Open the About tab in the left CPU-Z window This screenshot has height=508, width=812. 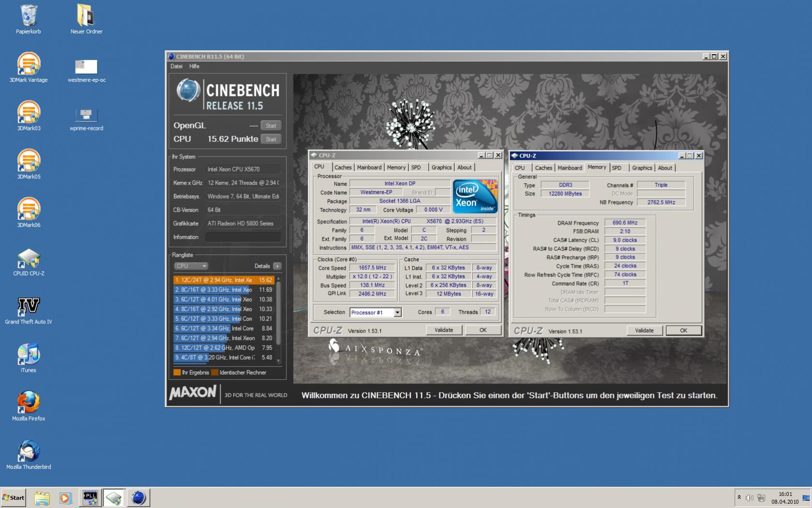pyautogui.click(x=465, y=168)
